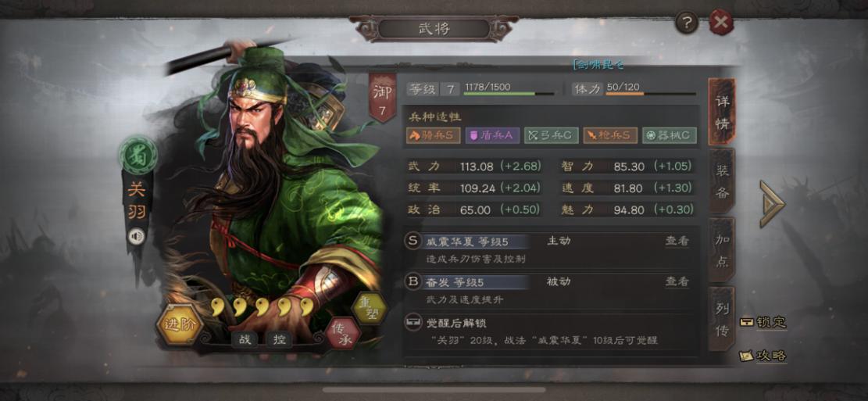Tap the 重塑 gold badge

pyautogui.click(x=370, y=309)
